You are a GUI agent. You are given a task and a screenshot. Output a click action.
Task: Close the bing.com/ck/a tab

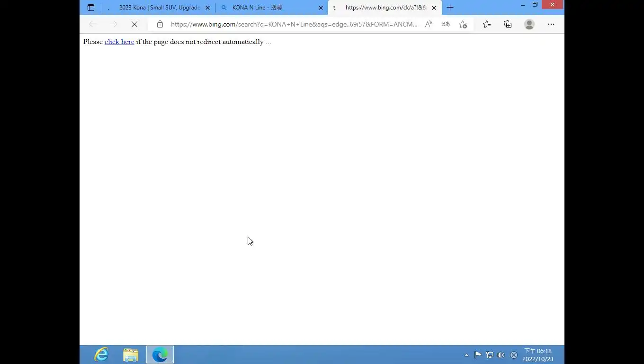pos(434,8)
